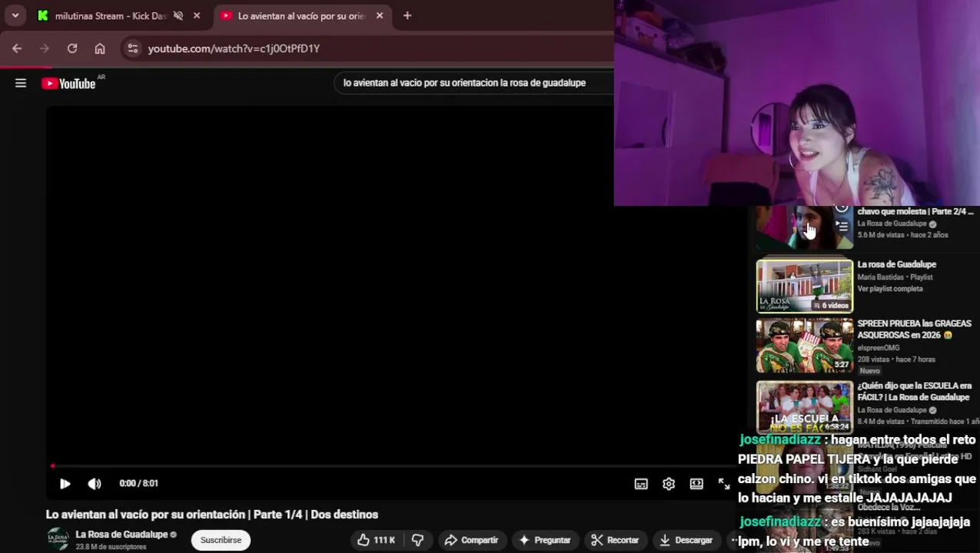The width and height of the screenshot is (980, 553).
Task: Open the elspreenOMG channel name
Action: 879,348
